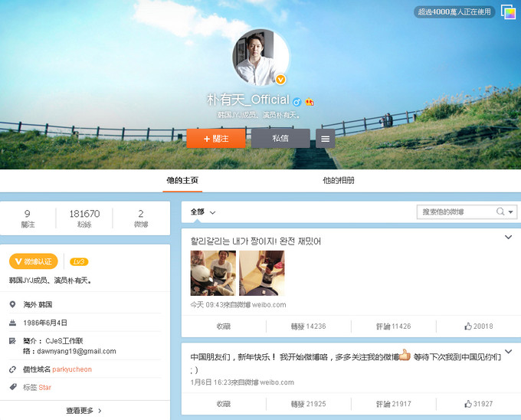Open the search options dropdown arrow
Screen dimensions: 521x420
click(x=511, y=212)
